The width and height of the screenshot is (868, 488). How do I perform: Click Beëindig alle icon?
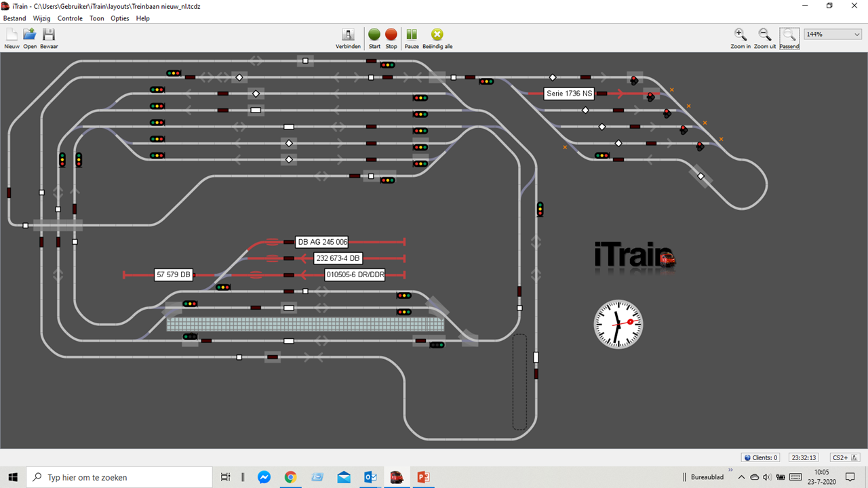(x=437, y=39)
